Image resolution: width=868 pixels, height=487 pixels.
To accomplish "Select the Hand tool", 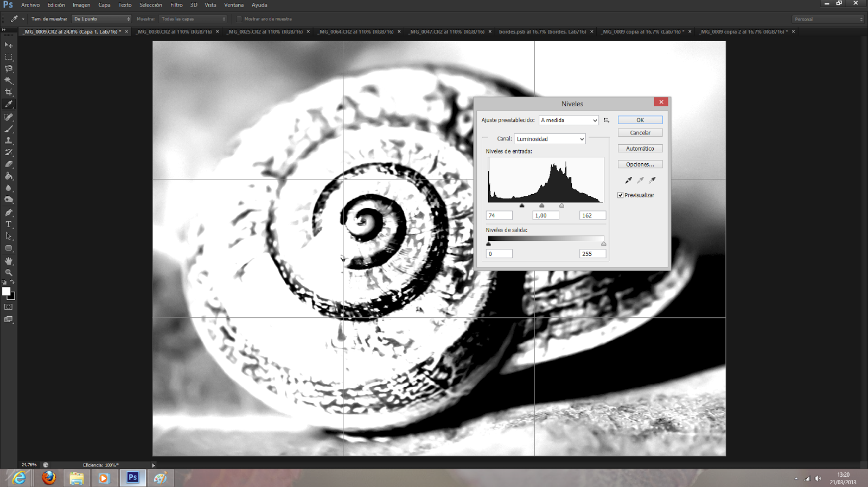I will (x=9, y=261).
